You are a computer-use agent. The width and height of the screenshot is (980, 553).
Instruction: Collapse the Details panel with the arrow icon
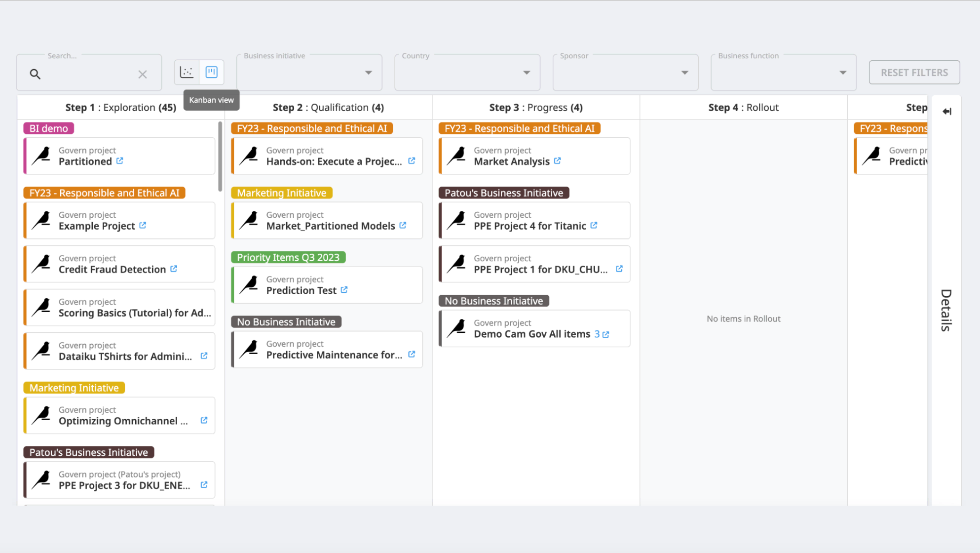[x=947, y=112]
